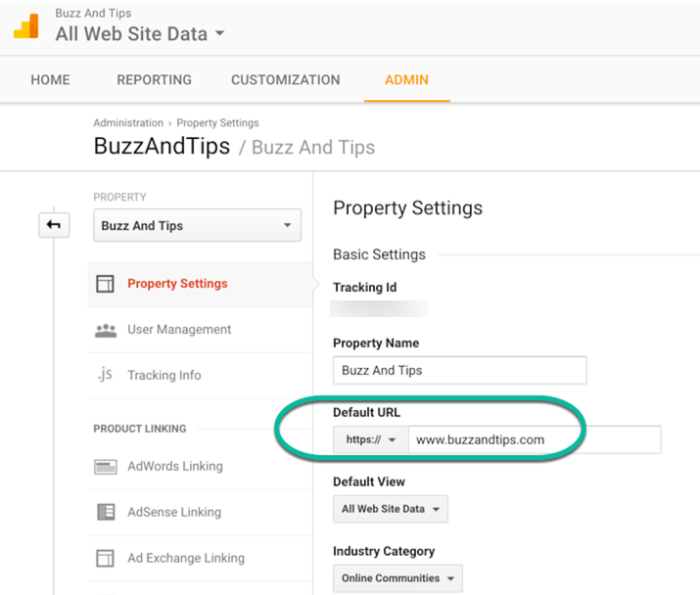Click the Administration breadcrumb link

tap(128, 123)
